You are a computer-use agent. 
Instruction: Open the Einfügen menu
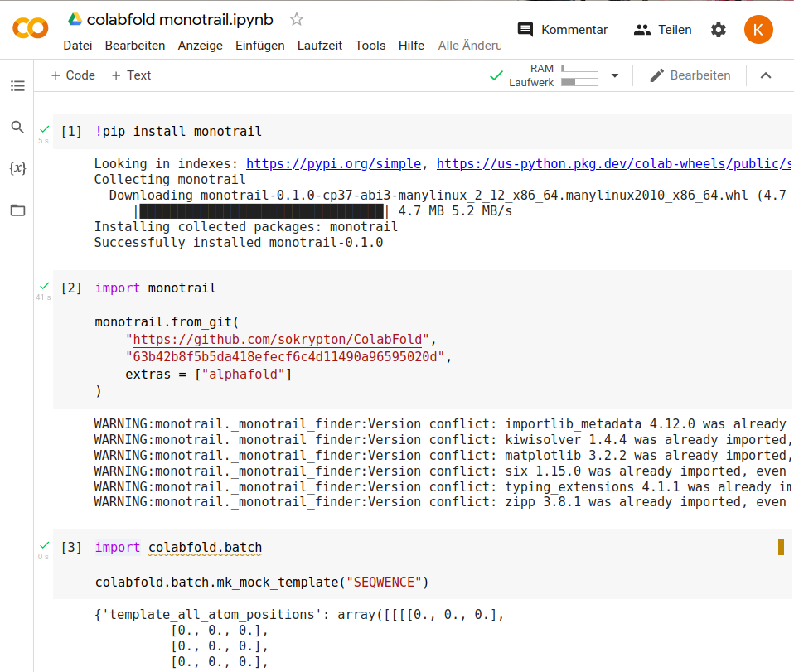coord(259,46)
